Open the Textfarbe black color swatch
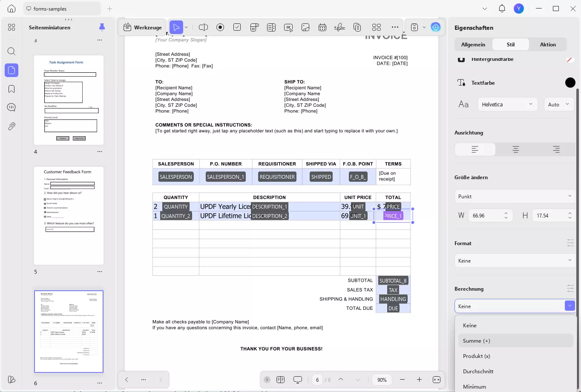The image size is (581, 392). pos(570,83)
